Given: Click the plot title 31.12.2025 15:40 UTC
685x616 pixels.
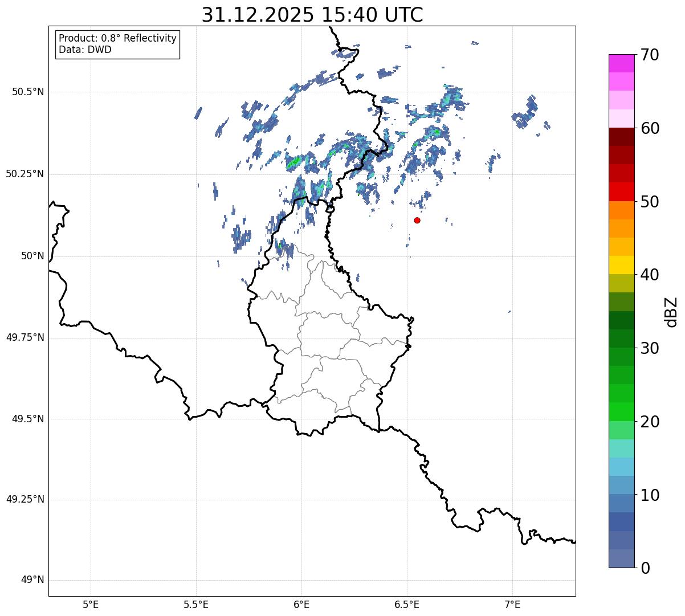Looking at the screenshot, I should click(312, 15).
